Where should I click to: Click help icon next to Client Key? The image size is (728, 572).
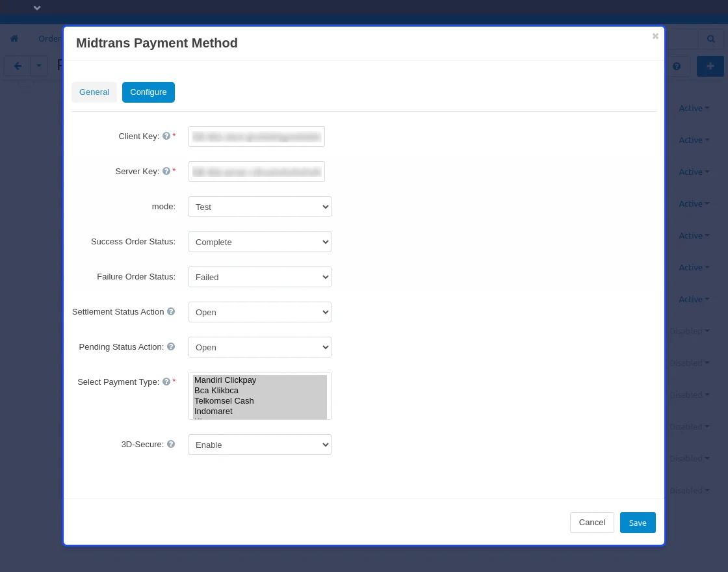pyautogui.click(x=166, y=136)
